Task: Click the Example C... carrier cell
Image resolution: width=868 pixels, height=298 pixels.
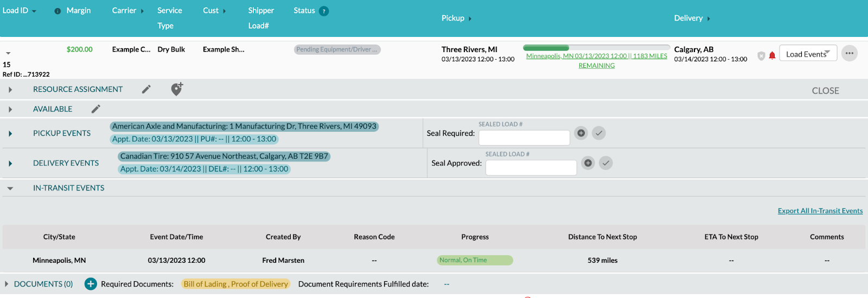Action: (131, 49)
